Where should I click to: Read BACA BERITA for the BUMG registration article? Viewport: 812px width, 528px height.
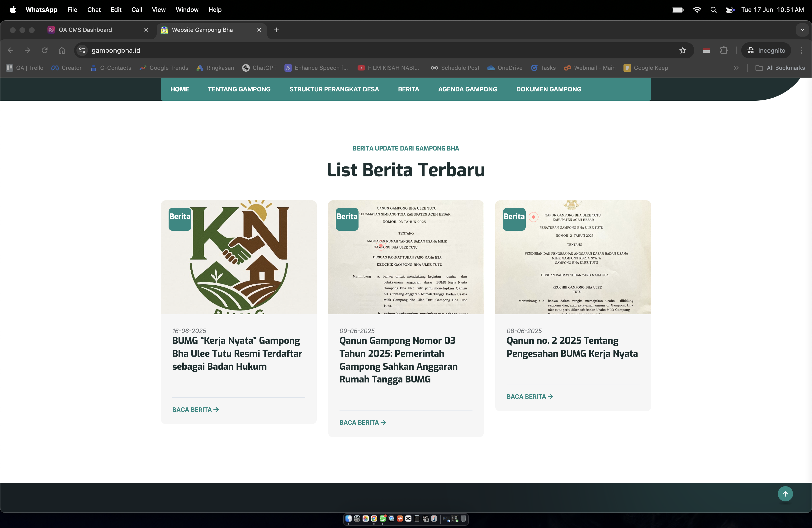(x=195, y=410)
